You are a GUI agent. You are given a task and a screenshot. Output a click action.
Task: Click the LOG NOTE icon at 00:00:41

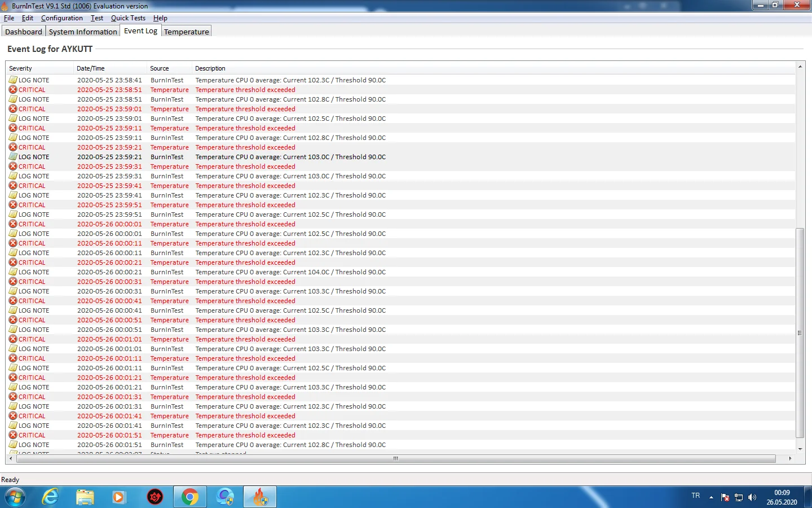pyautogui.click(x=13, y=310)
